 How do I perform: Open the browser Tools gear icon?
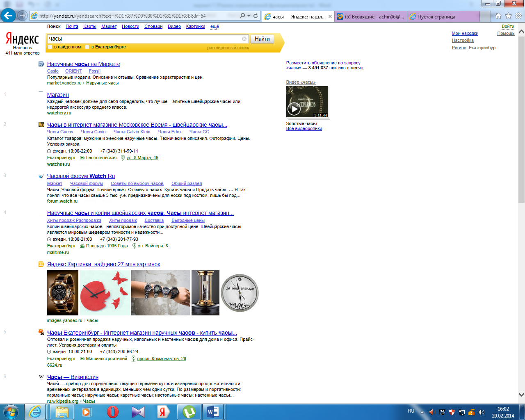pos(518,16)
